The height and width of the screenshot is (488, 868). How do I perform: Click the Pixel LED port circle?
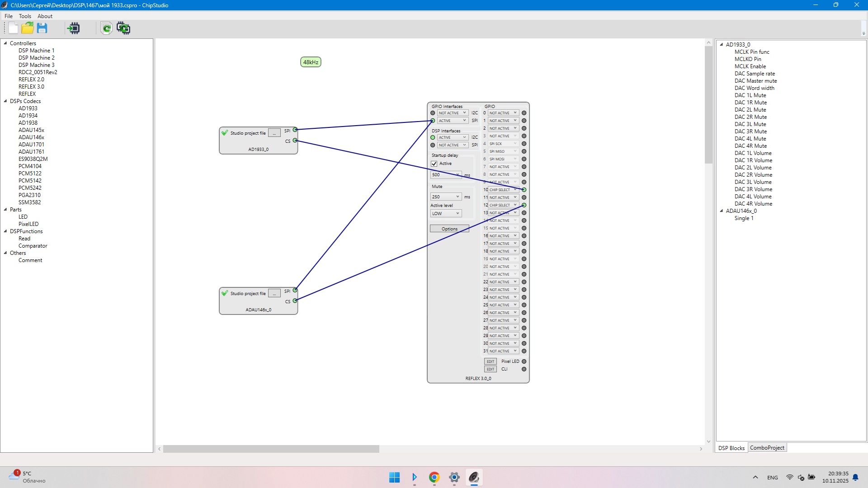(x=524, y=361)
